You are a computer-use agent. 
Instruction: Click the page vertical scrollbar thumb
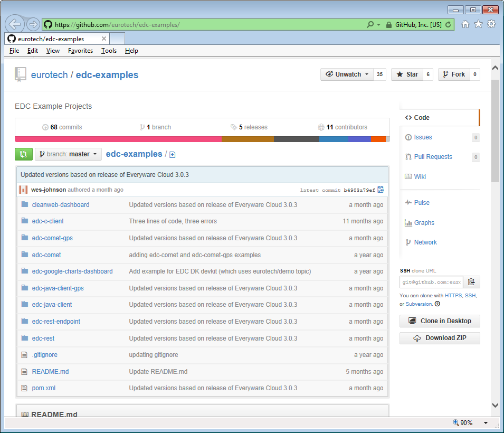(x=495, y=131)
